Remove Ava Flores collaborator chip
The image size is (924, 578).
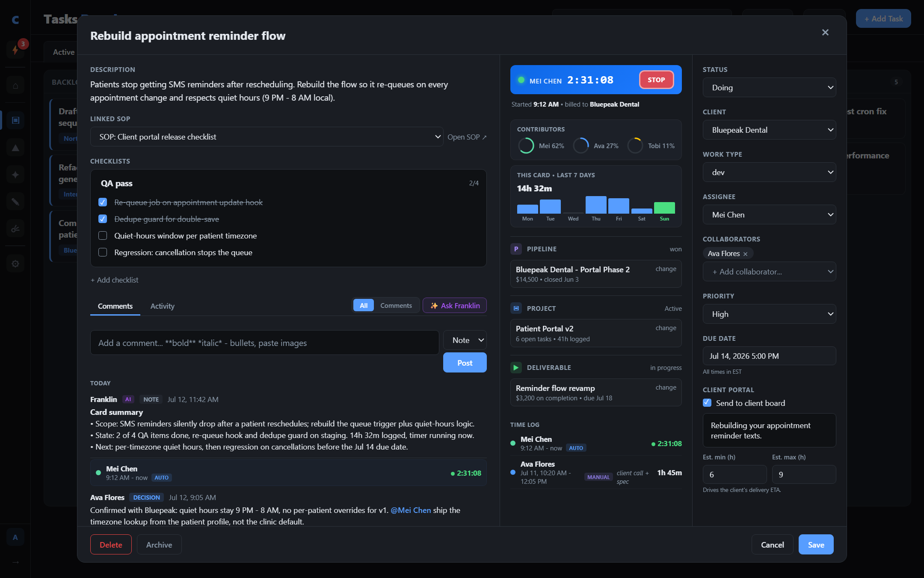click(x=745, y=254)
